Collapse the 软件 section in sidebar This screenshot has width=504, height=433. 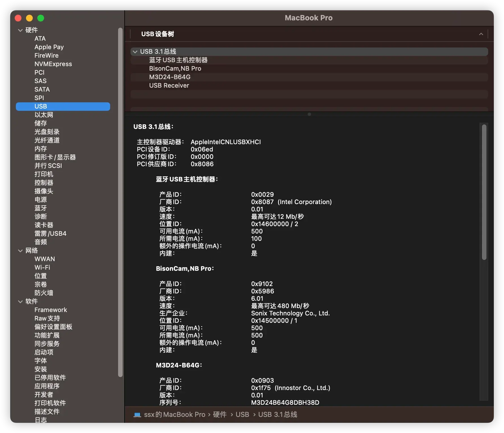point(20,302)
